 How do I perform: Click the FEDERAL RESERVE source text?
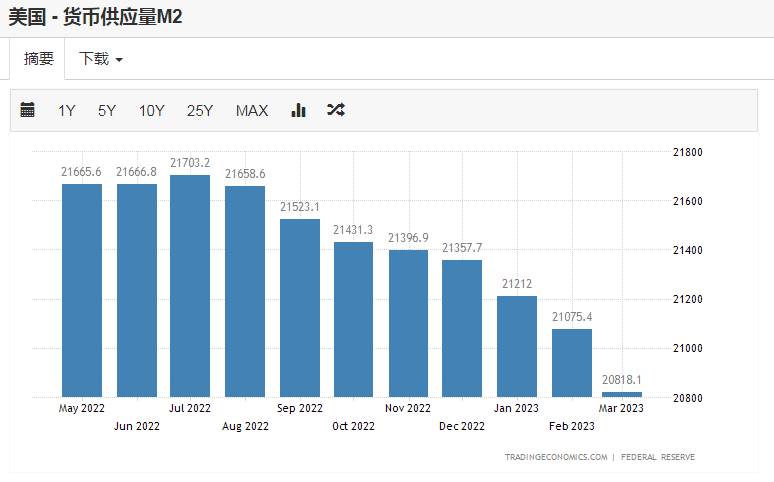658,457
